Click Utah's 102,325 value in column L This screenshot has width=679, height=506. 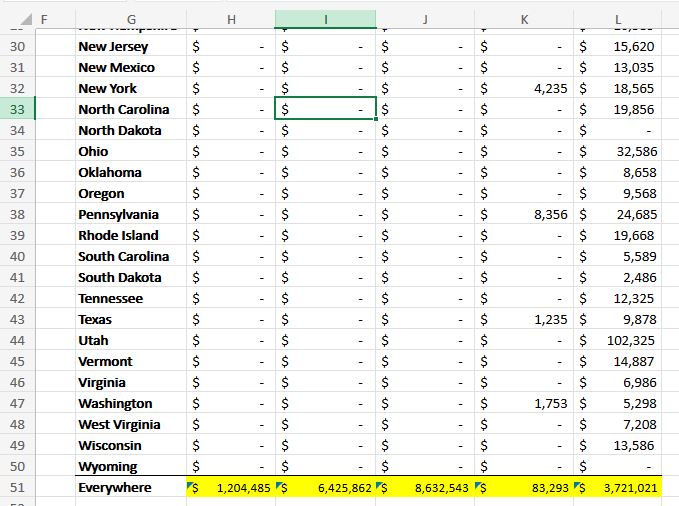(x=618, y=341)
